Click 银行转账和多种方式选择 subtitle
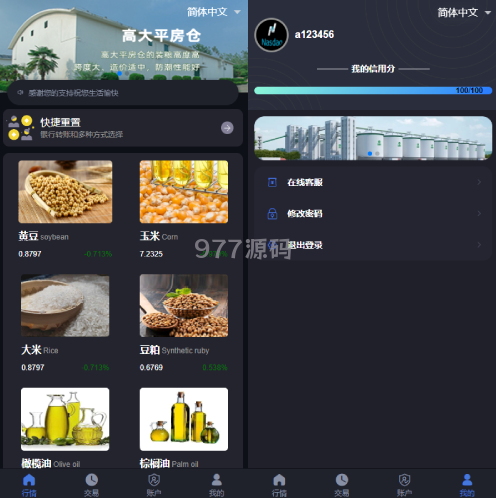The width and height of the screenshot is (496, 498). [x=82, y=134]
